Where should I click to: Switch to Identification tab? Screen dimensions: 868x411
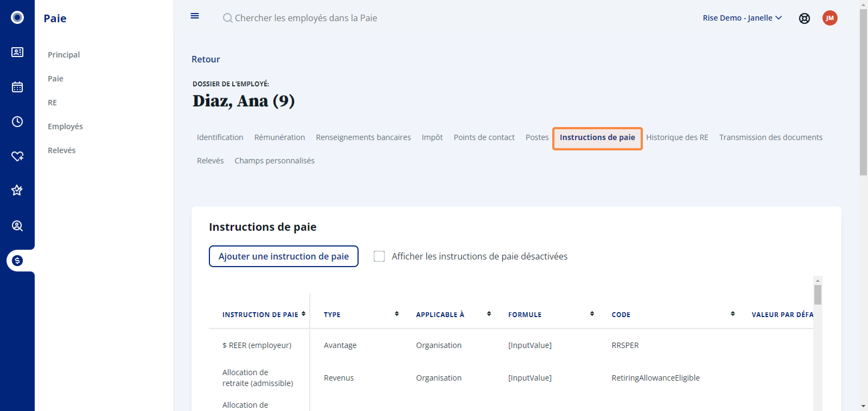pyautogui.click(x=220, y=137)
